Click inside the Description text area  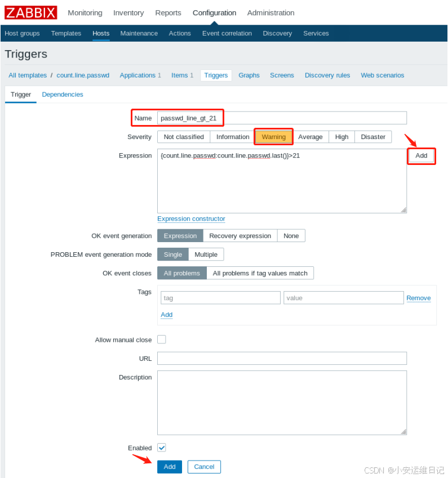282,403
